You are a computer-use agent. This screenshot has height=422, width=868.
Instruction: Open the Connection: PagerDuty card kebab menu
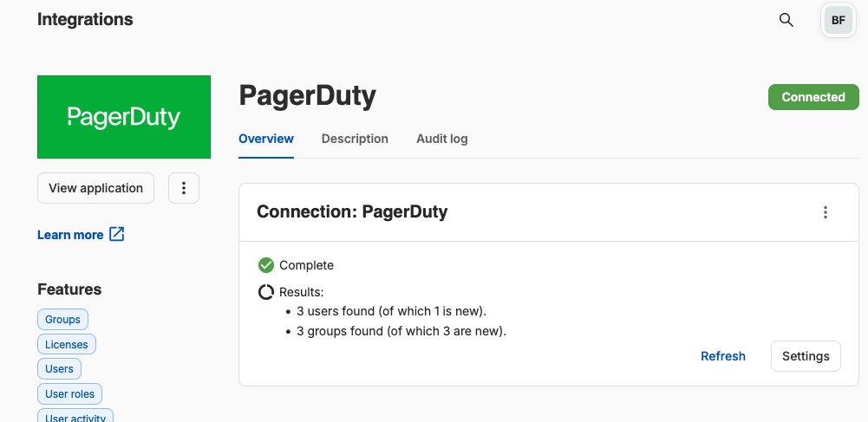pos(826,212)
